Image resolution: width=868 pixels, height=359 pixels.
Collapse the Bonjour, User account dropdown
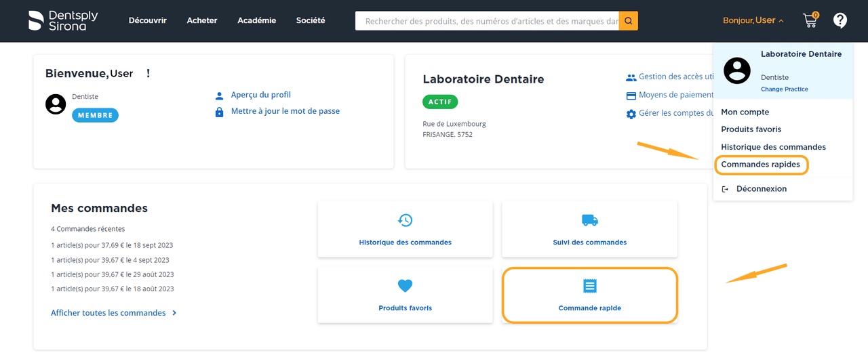[x=753, y=21]
